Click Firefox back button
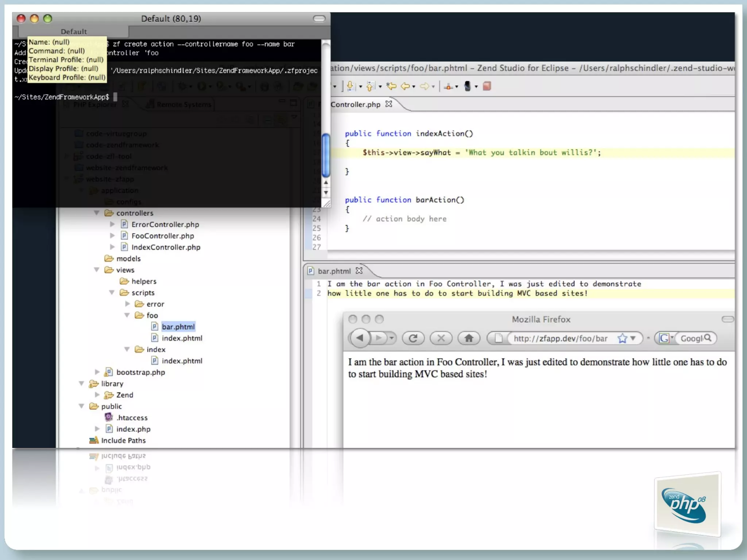Image resolution: width=747 pixels, height=560 pixels. (360, 338)
